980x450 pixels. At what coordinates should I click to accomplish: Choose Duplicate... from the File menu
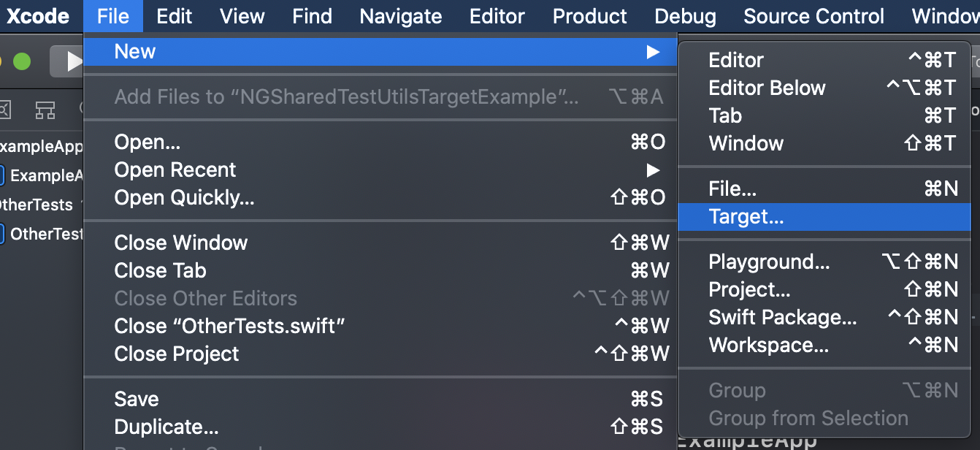tap(159, 427)
